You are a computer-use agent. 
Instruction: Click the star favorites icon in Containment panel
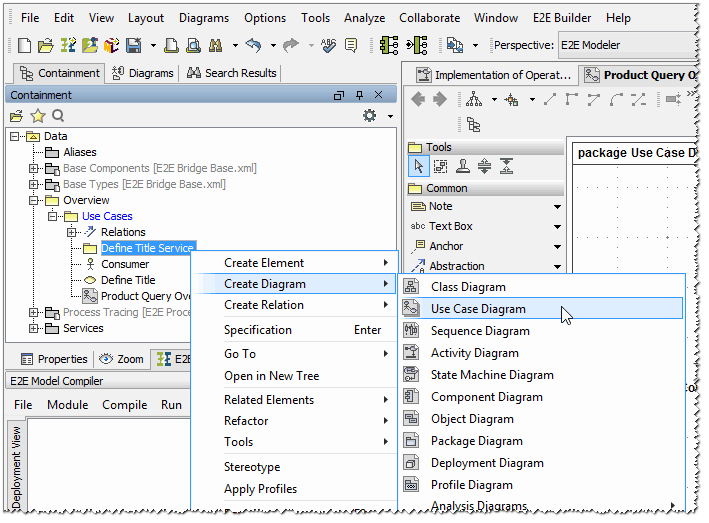click(38, 116)
